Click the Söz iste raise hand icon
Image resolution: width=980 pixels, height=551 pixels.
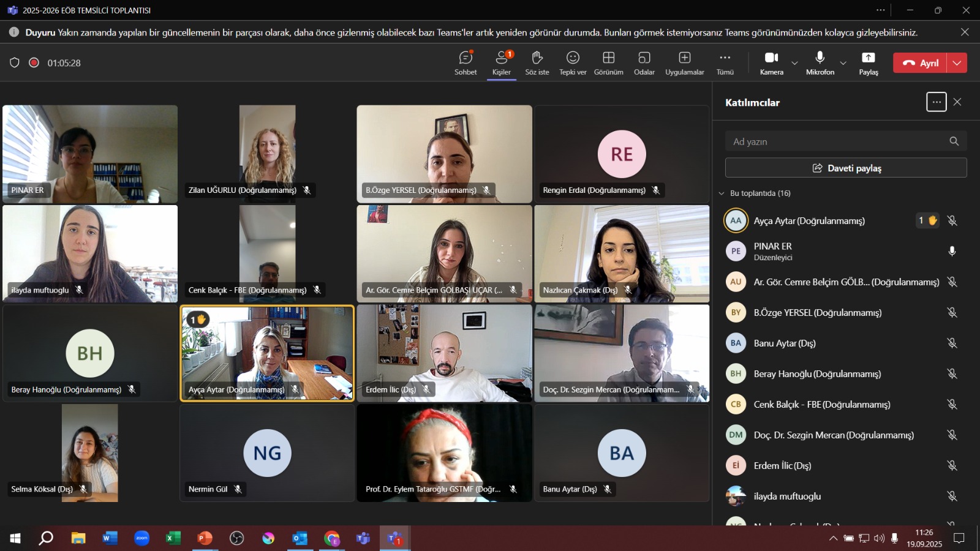click(537, 62)
